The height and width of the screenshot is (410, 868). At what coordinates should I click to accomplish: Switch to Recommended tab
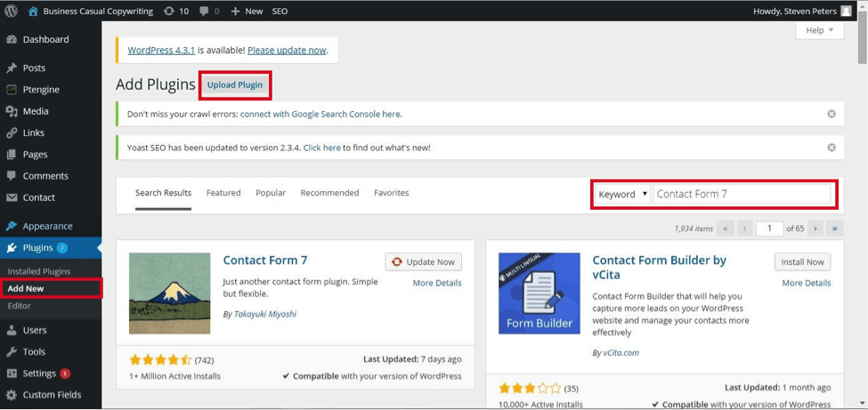330,193
